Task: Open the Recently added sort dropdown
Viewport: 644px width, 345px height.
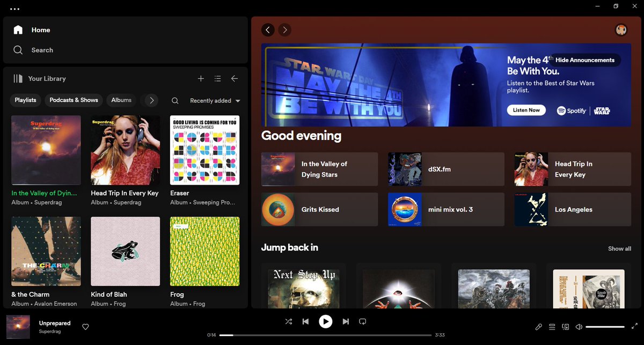Action: (x=215, y=101)
